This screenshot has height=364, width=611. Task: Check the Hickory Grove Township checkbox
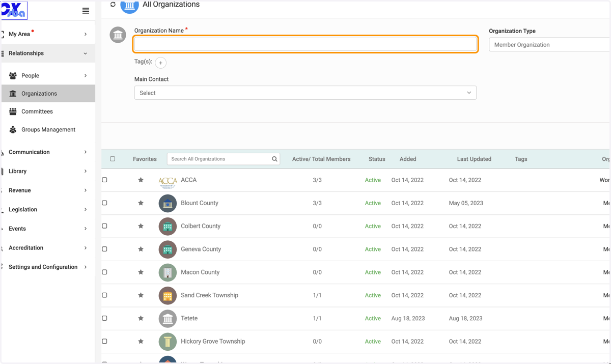pos(104,341)
